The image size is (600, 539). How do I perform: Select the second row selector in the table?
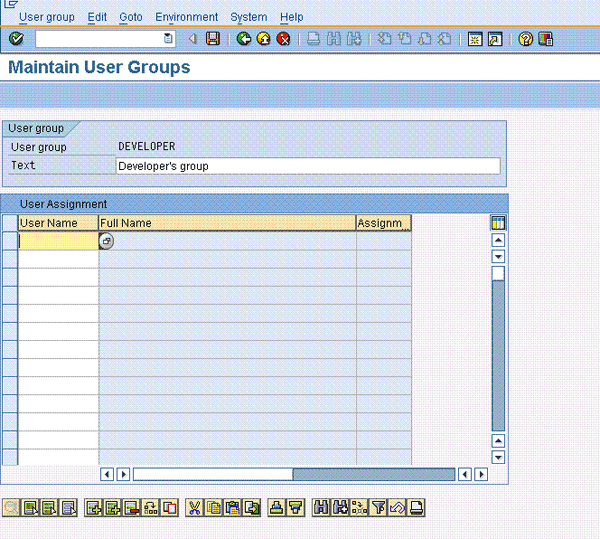click(x=10, y=259)
